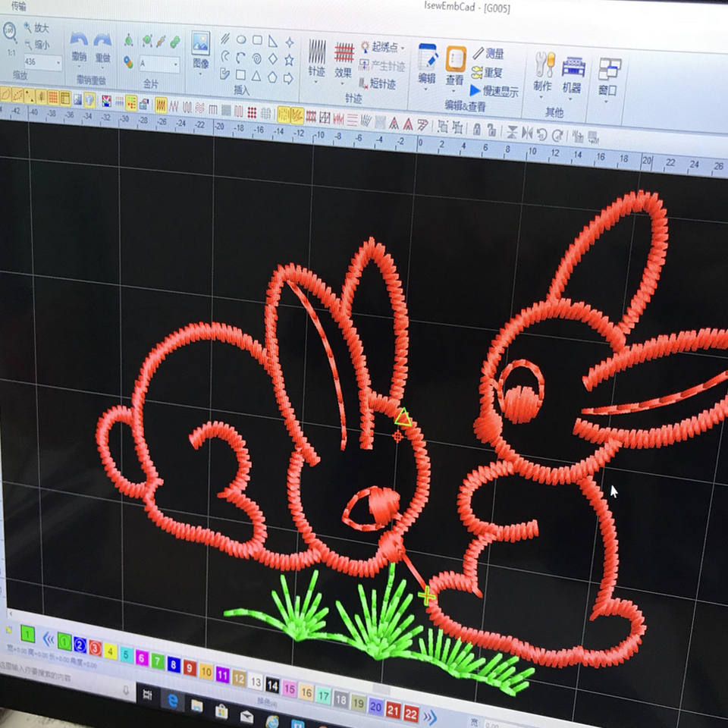Open the 窗口 window menu
728x728 pixels.
tap(608, 78)
